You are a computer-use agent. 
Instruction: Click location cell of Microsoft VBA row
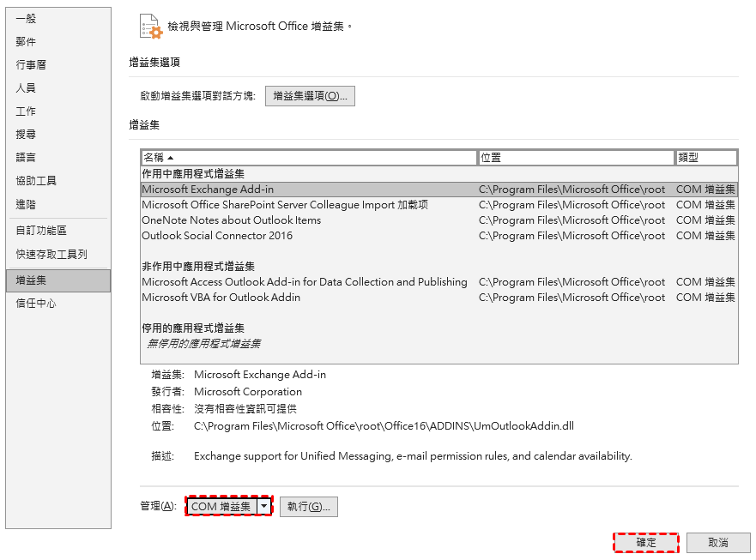[572, 298]
